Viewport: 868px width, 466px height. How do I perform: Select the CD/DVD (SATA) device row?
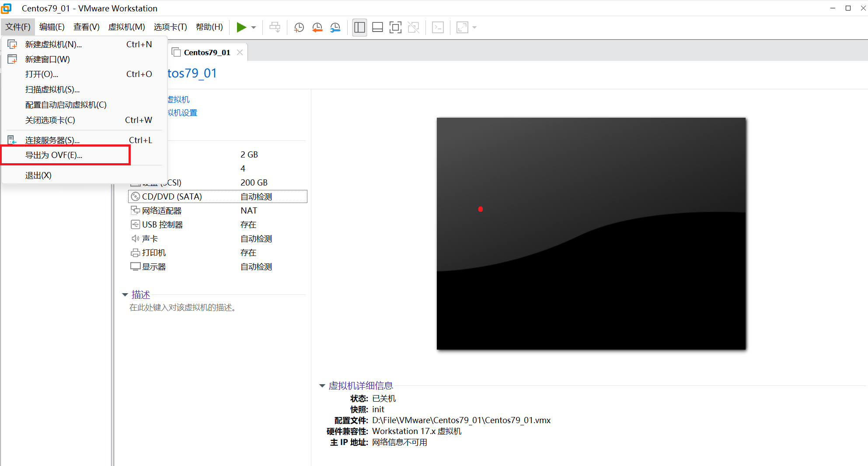coord(218,196)
